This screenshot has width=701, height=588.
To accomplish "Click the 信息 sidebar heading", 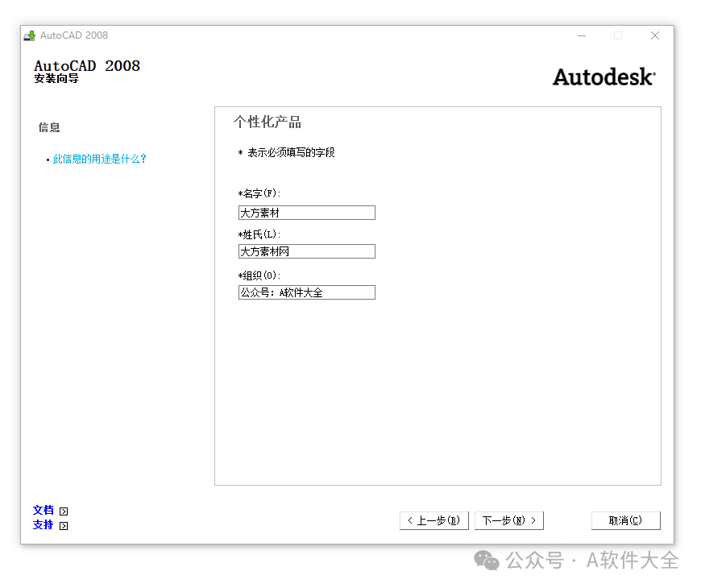I will (x=49, y=128).
